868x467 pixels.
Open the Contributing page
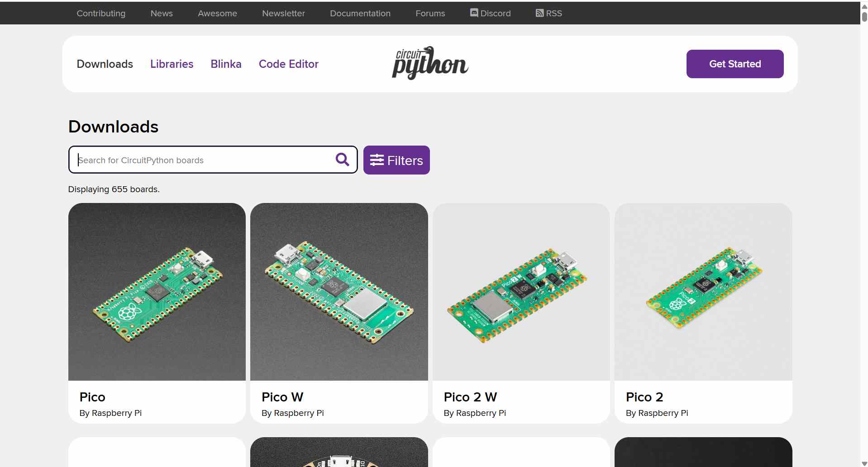click(101, 13)
